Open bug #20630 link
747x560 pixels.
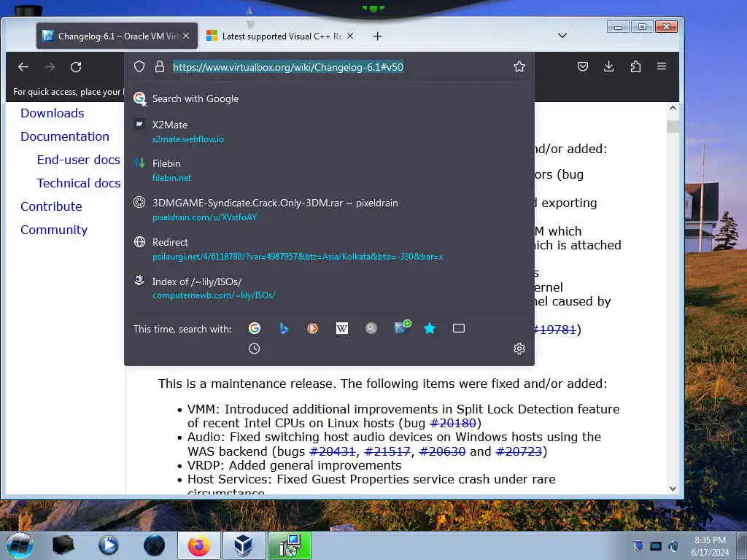coord(442,451)
